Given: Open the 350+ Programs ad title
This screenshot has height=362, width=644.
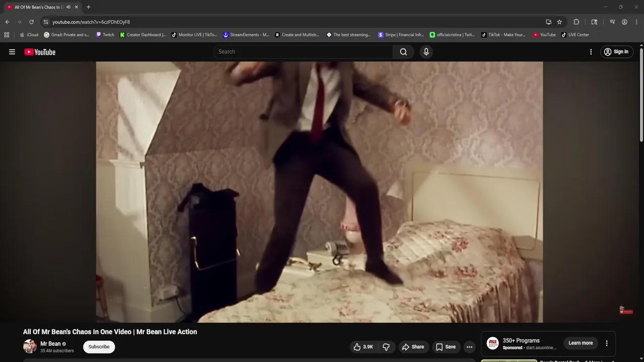Looking at the screenshot, I should 521,340.
